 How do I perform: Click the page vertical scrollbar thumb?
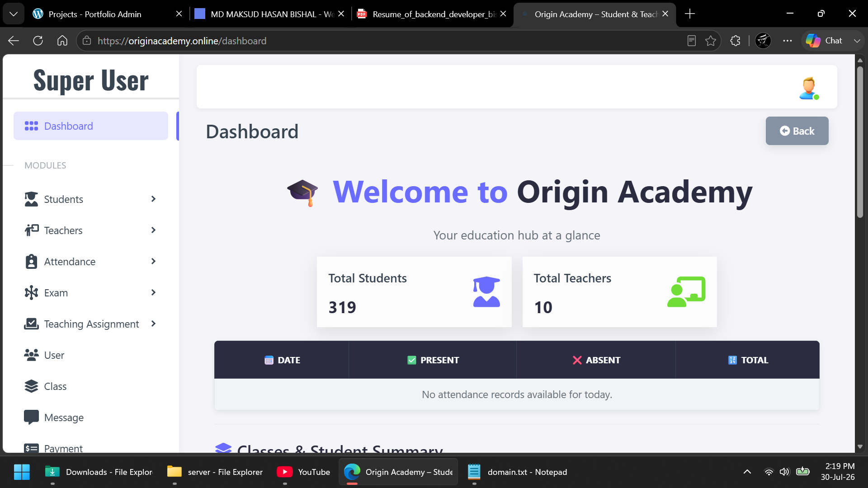860,142
